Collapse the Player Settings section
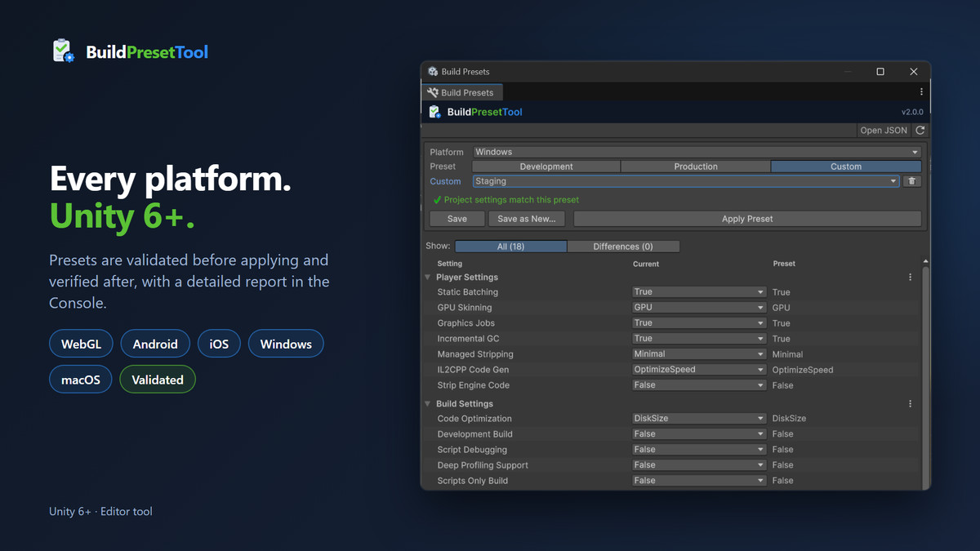Image resolution: width=980 pixels, height=551 pixels. (427, 278)
